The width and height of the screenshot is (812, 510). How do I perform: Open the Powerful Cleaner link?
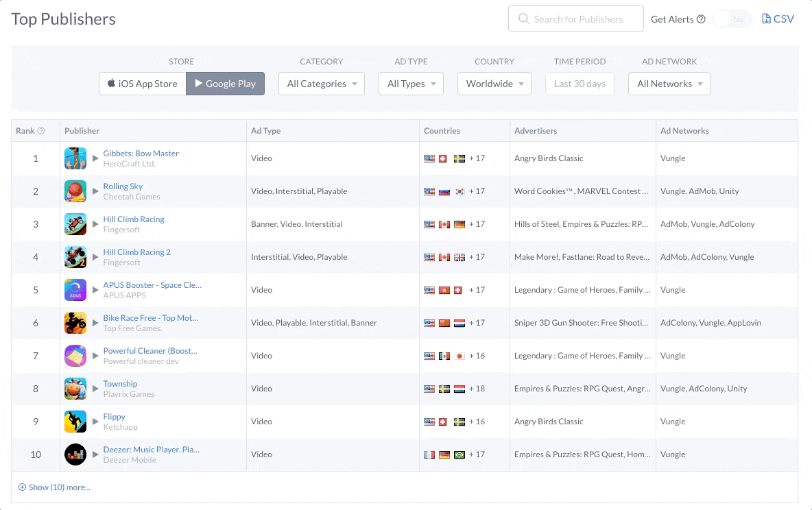click(150, 350)
